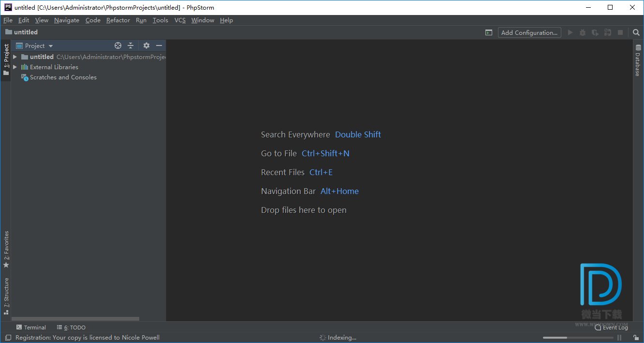Open Project panel gear settings
Screen dimensions: 644x343
tap(146, 45)
